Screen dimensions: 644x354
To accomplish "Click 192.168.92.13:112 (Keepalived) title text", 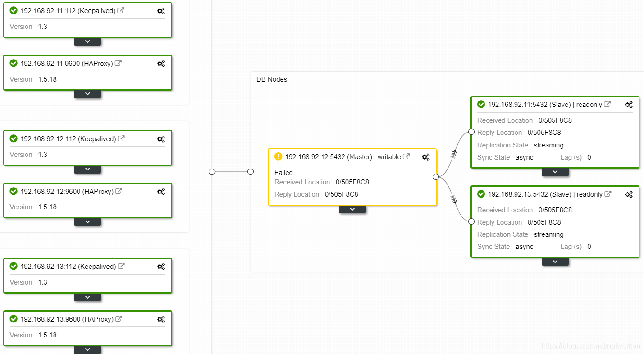I will click(x=68, y=267).
